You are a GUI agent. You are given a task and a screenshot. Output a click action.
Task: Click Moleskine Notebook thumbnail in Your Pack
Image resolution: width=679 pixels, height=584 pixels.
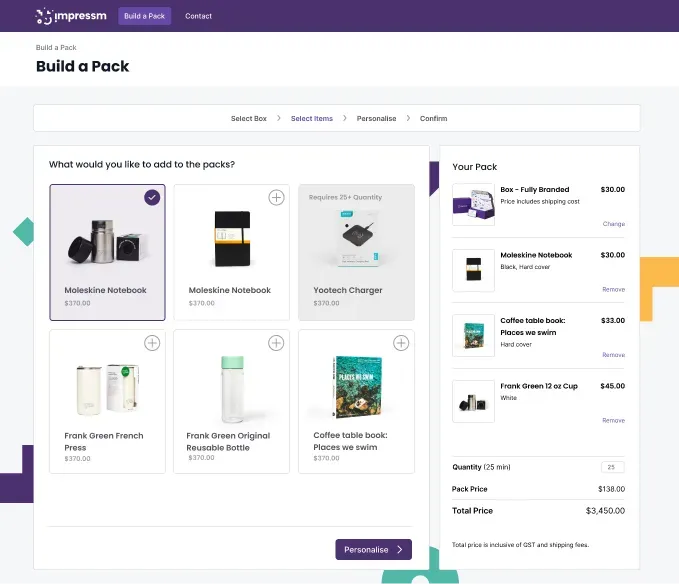pyautogui.click(x=473, y=270)
